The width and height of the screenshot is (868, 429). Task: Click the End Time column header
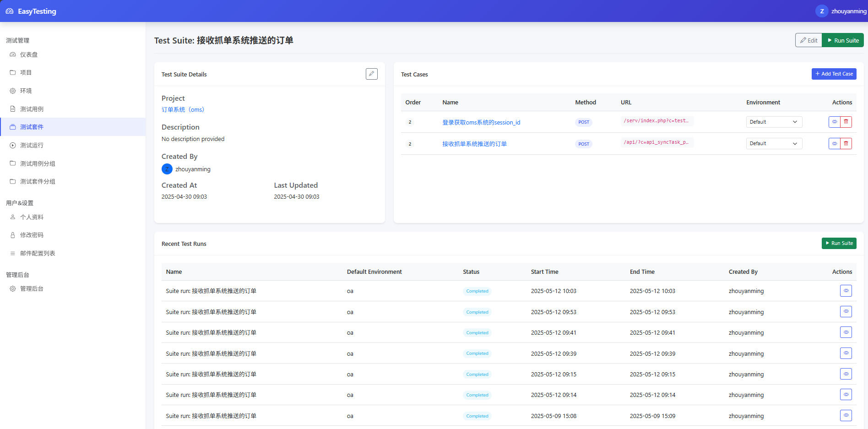tap(642, 272)
